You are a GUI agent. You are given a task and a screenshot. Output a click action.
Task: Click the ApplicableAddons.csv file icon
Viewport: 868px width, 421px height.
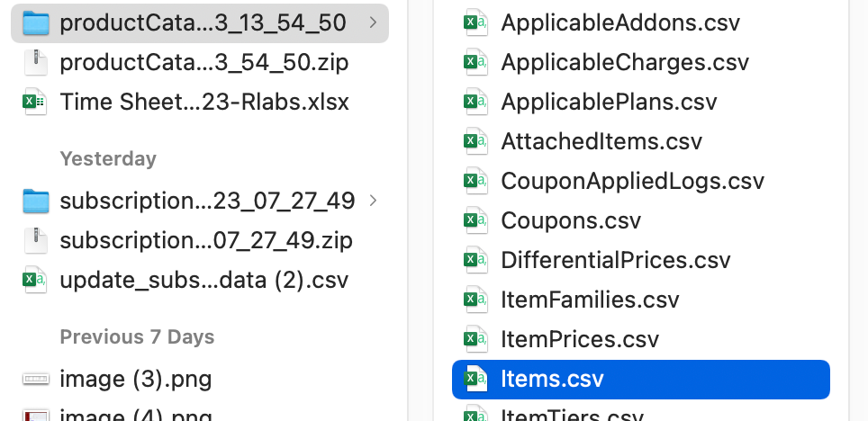pos(475,22)
